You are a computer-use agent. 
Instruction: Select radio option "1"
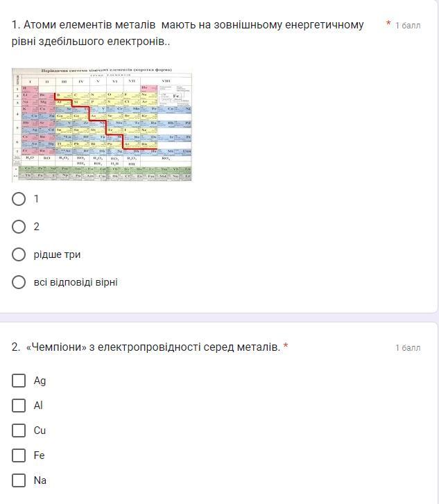19,199
